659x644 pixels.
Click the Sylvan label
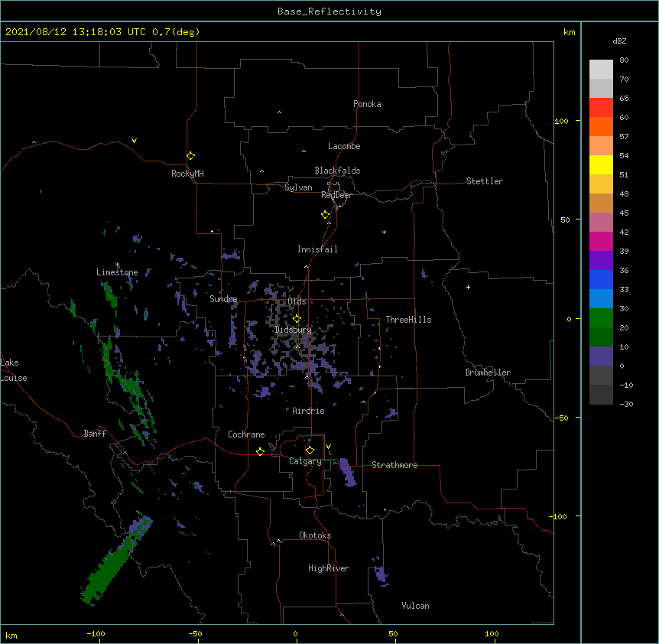click(x=298, y=187)
